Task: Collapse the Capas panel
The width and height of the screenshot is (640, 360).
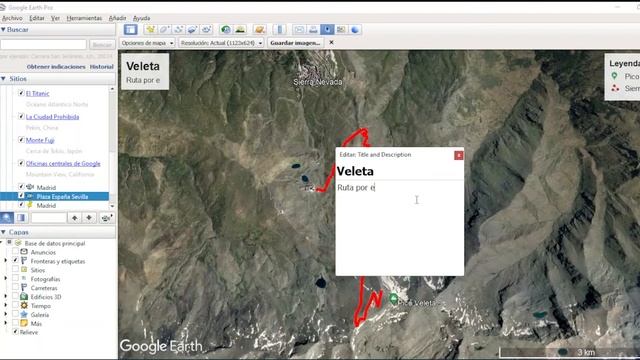Action: (x=3, y=232)
